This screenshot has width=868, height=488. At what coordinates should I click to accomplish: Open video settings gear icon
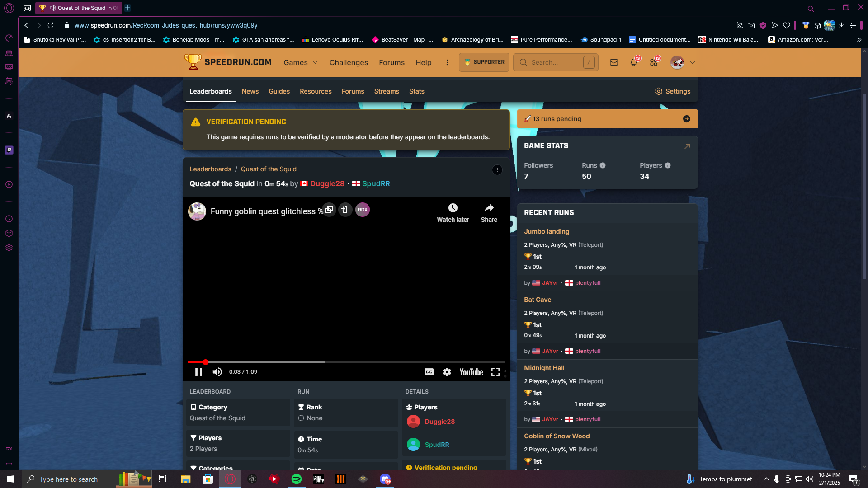pos(447,372)
